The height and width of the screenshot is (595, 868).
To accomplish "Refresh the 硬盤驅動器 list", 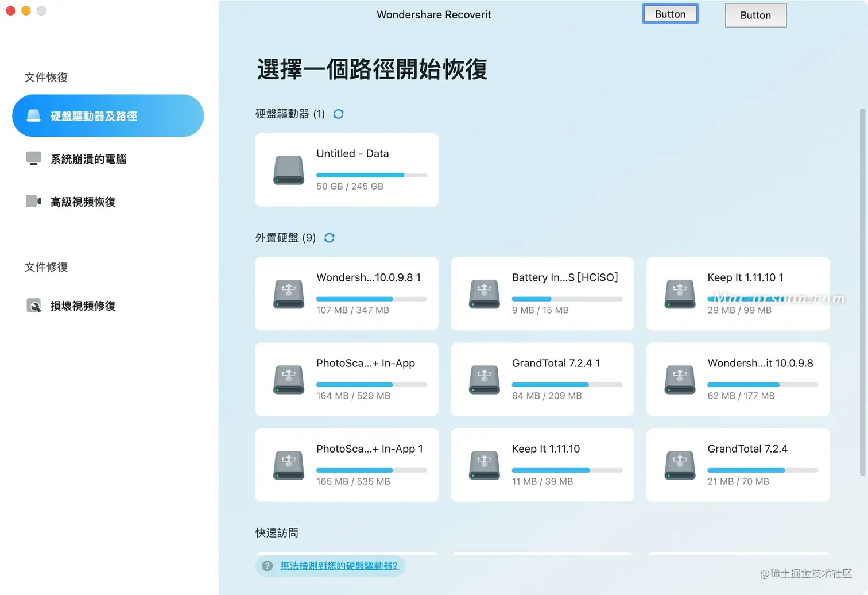I will [x=339, y=114].
